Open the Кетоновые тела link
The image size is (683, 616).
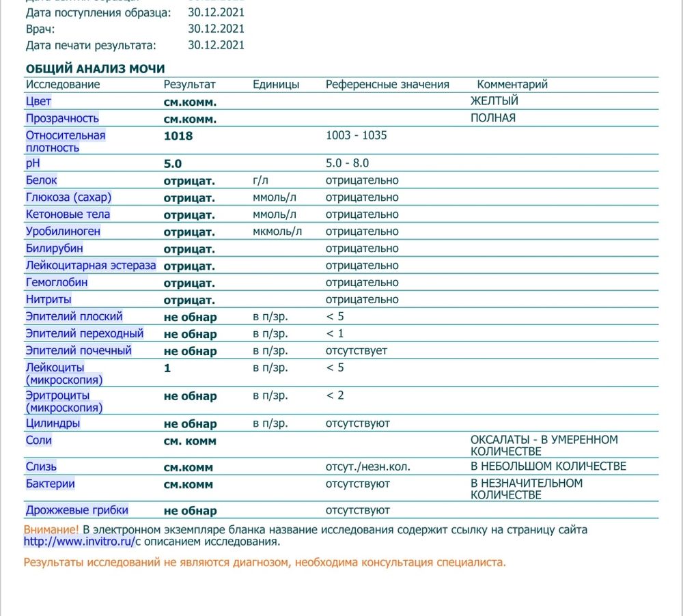pyautogui.click(x=68, y=214)
